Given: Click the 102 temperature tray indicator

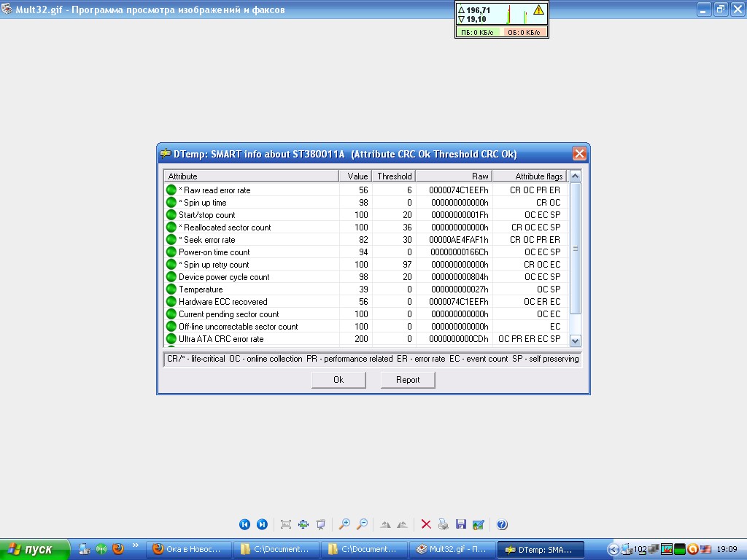Looking at the screenshot, I should coord(639,550).
